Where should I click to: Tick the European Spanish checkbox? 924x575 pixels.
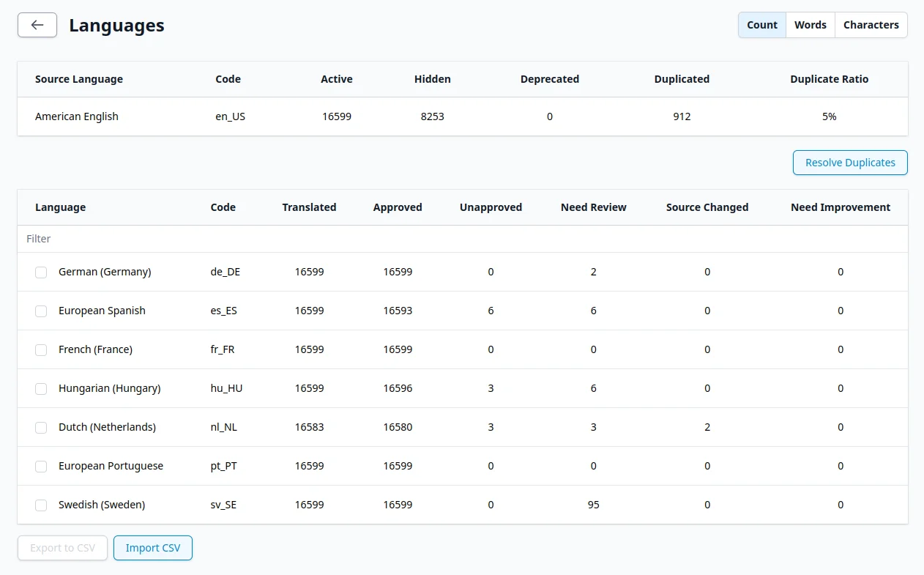point(41,311)
